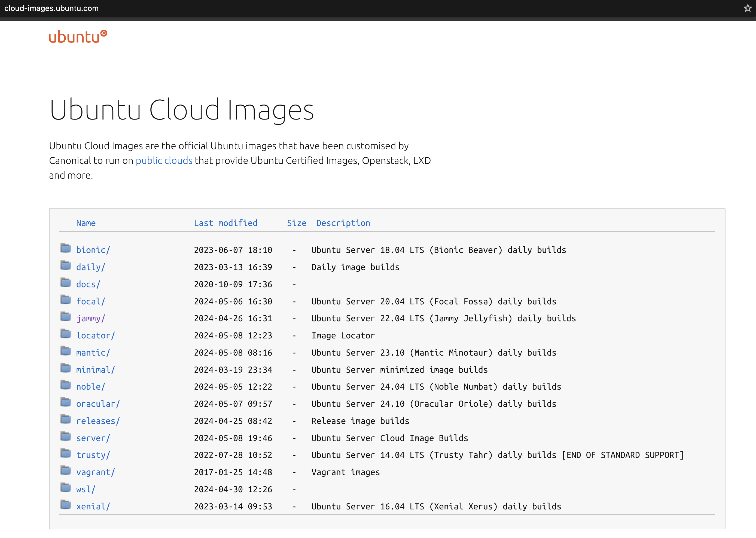756x538 pixels.
Task: Click the folder icon beside server/
Action: pyautogui.click(x=66, y=436)
